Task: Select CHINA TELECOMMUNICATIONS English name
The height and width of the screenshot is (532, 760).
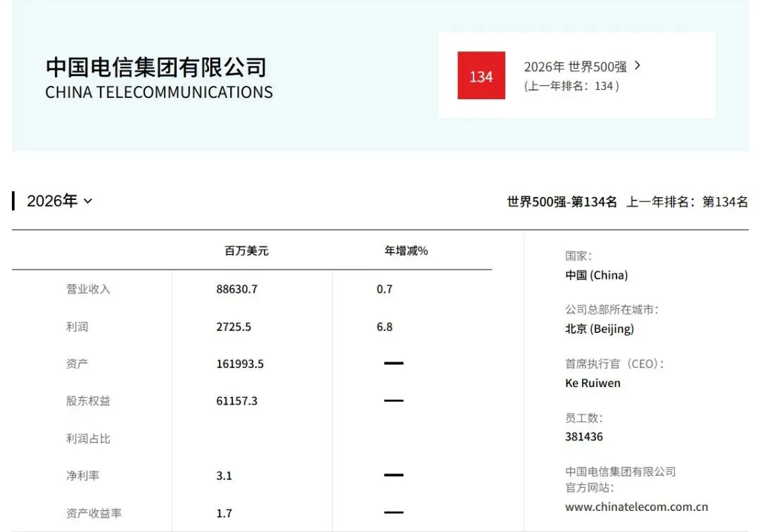Action: click(x=159, y=92)
